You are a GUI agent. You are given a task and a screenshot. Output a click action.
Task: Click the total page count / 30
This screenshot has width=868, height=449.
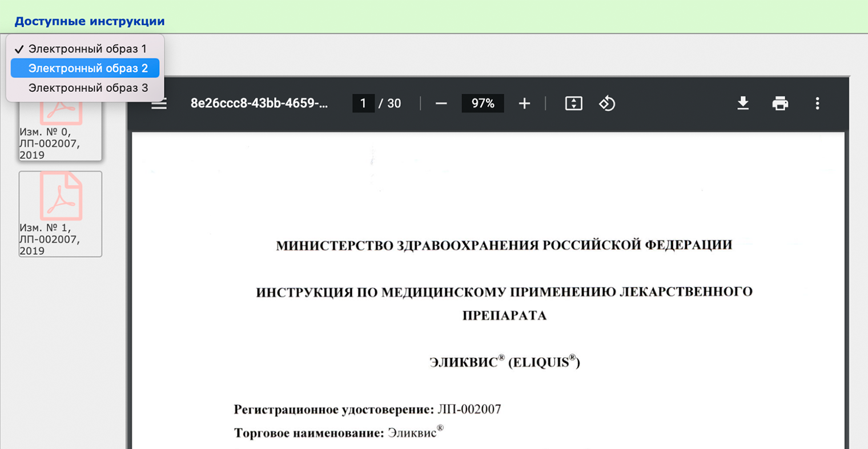pyautogui.click(x=389, y=103)
